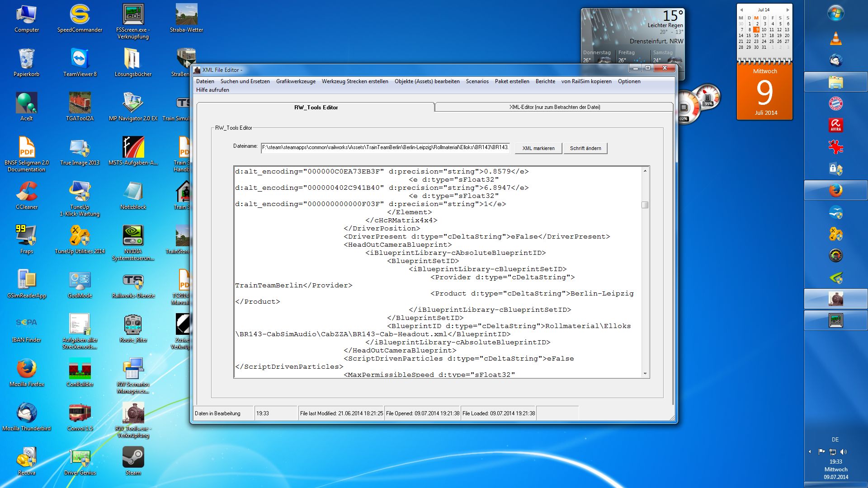
Task: Click the scroll down arrow of the XML text area
Action: pos(645,374)
